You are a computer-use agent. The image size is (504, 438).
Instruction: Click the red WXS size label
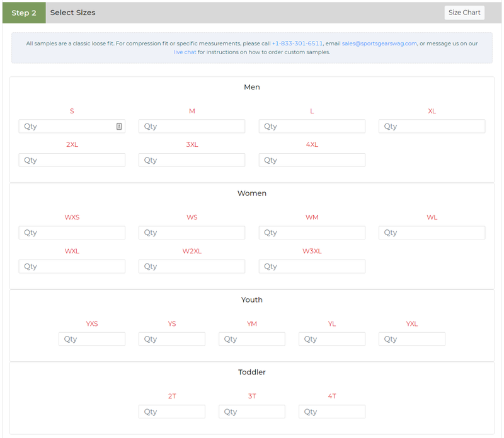[x=72, y=217]
